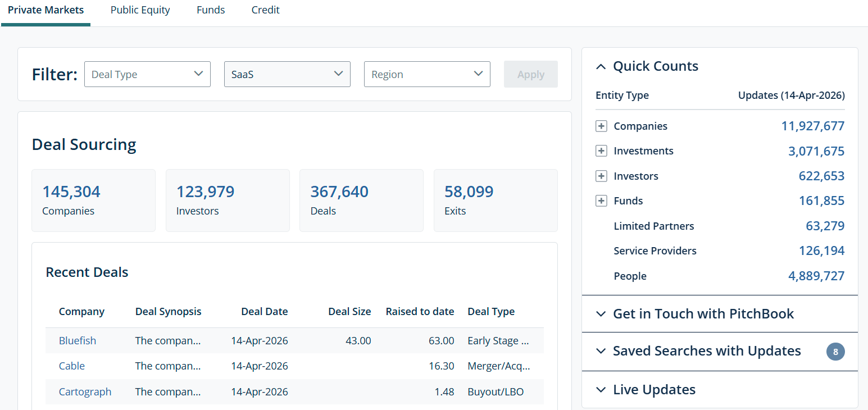
Task: Open the 367,640 Deals card
Action: pos(361,201)
